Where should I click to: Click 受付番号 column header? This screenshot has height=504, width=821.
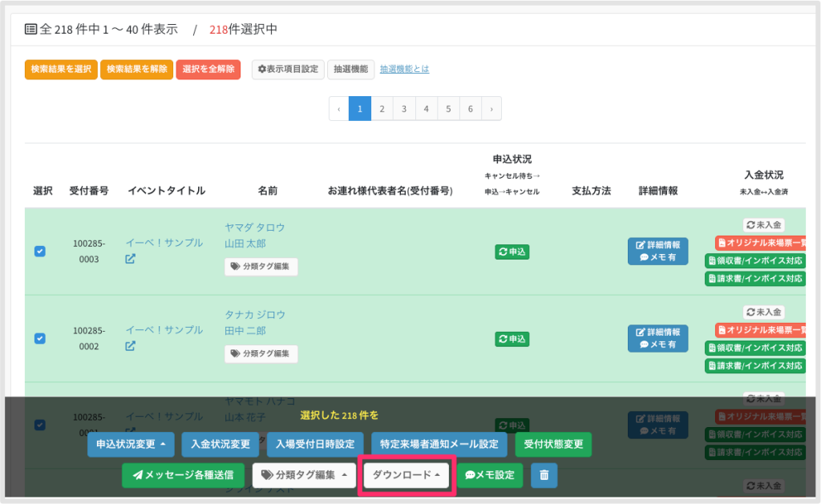click(89, 191)
